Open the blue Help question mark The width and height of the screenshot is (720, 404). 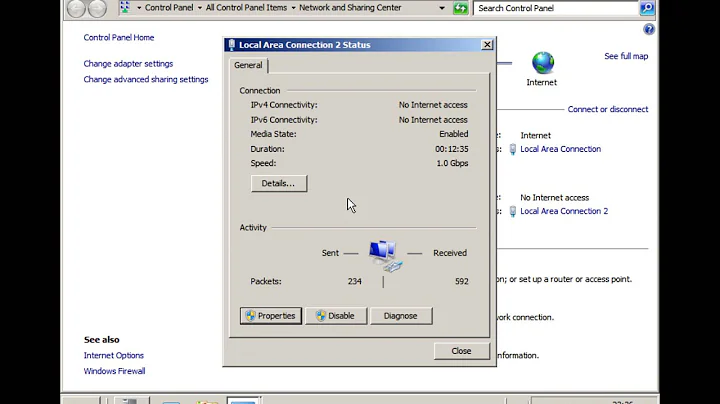[x=649, y=29]
